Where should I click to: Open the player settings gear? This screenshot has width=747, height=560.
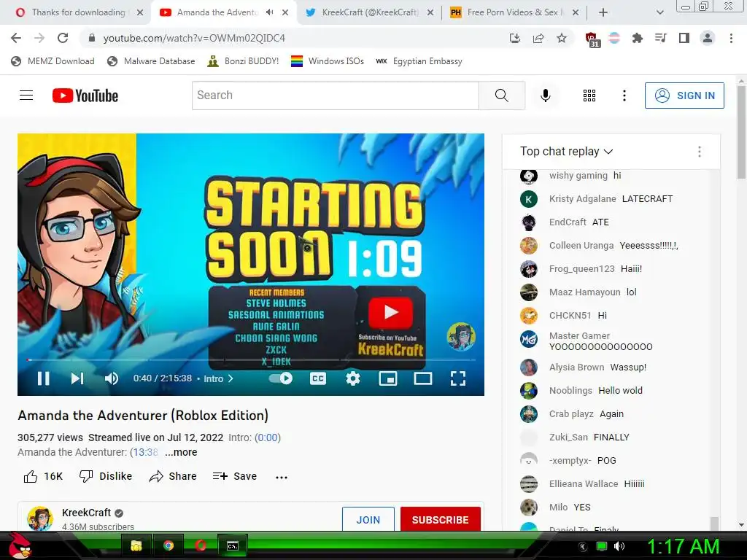[352, 378]
